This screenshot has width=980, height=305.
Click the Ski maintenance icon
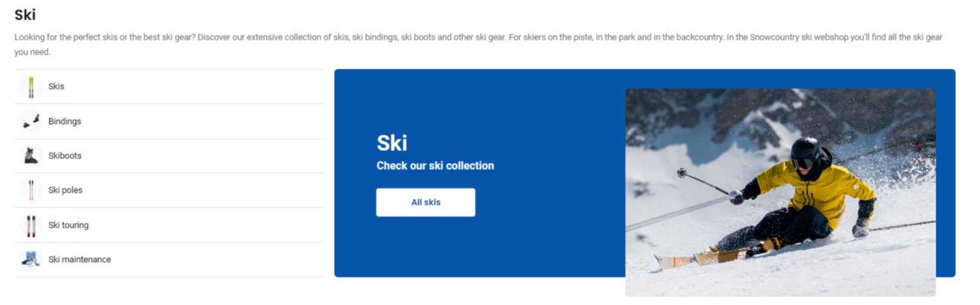point(31,260)
